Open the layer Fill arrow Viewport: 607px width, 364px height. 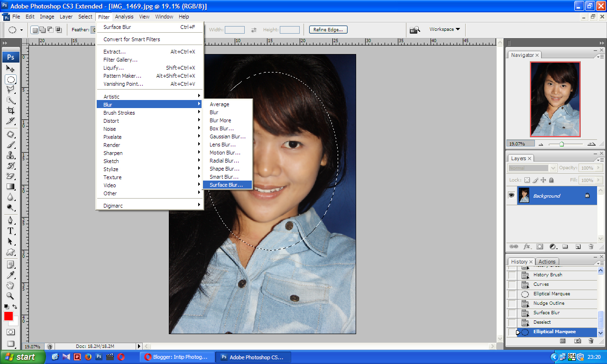599,180
